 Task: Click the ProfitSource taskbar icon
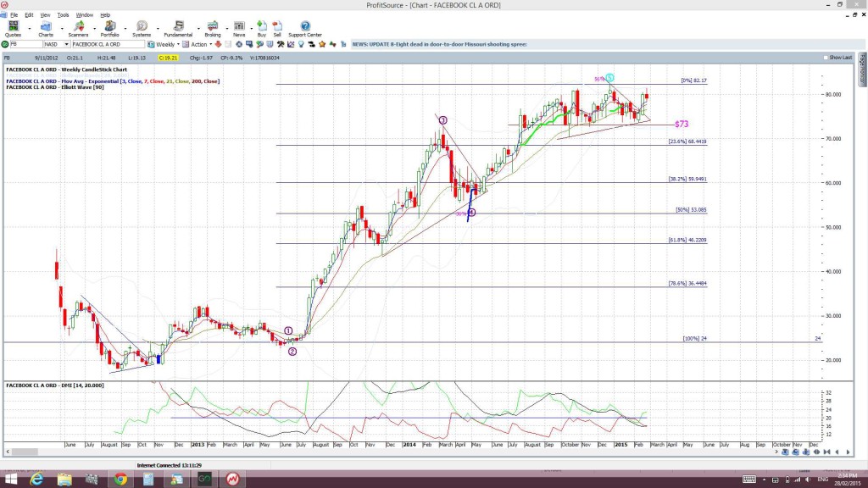[x=232, y=480]
